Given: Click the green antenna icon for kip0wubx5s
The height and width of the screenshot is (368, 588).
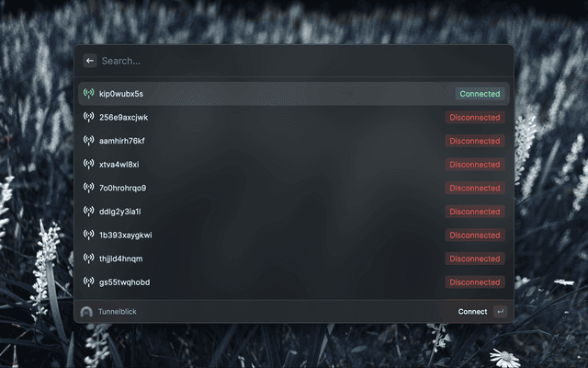Looking at the screenshot, I should [88, 93].
